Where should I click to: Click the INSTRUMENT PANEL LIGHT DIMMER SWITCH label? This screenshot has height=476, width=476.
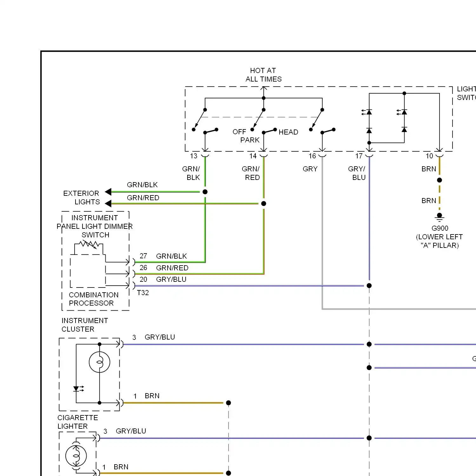click(x=95, y=226)
